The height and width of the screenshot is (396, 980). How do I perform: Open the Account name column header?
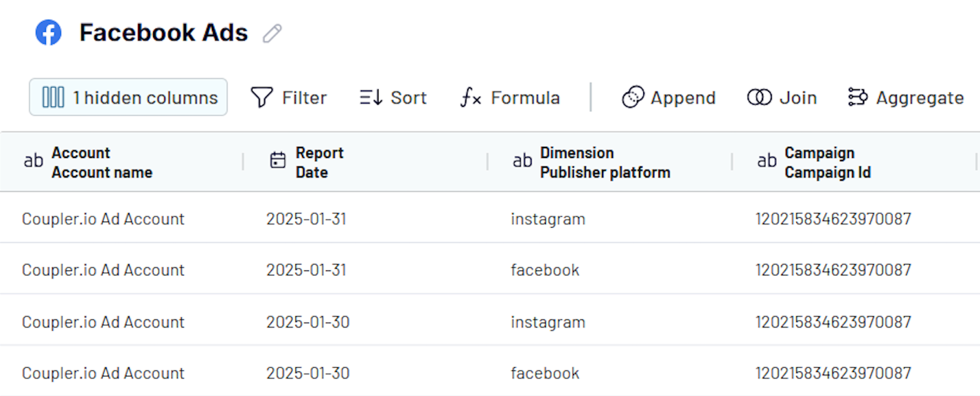tap(102, 162)
